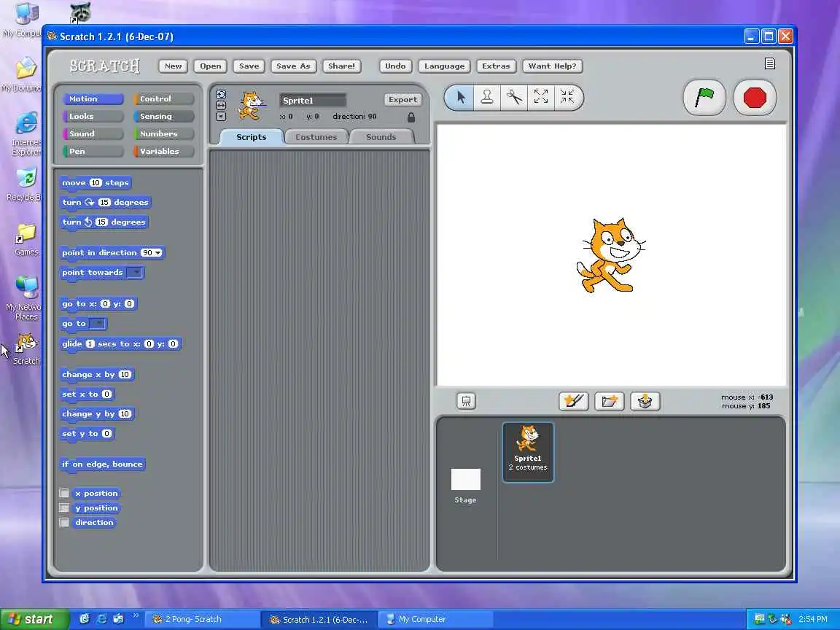Click the New button
840x630 pixels.
coord(173,66)
